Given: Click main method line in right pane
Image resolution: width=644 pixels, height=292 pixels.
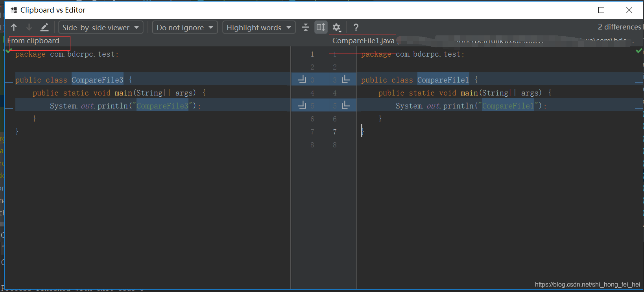Looking at the screenshot, I should (x=465, y=93).
